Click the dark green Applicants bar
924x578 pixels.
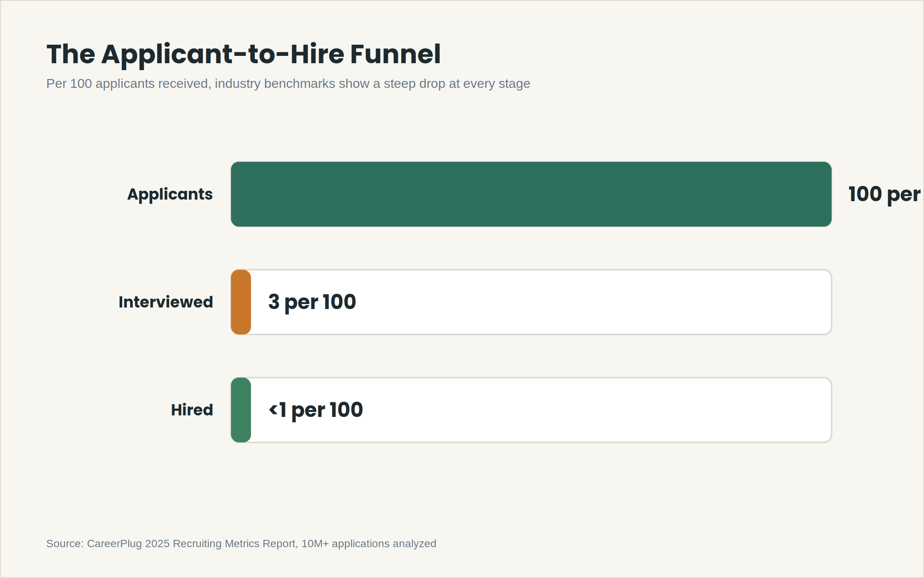[x=531, y=194]
